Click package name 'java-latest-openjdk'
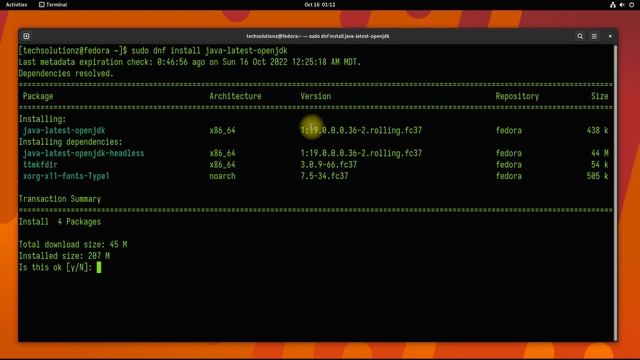Viewport: 640px width, 360px height. pos(64,131)
